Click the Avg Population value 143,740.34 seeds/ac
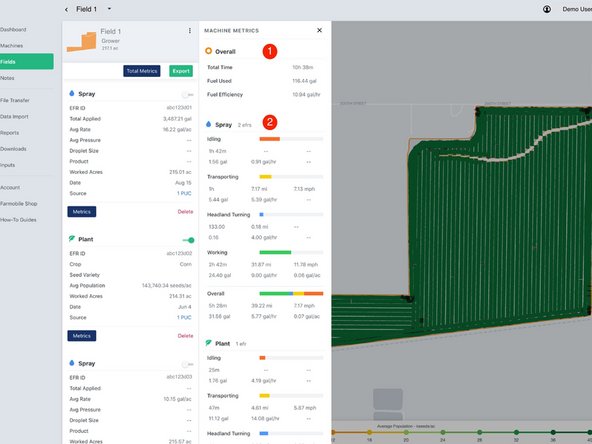Image resolution: width=592 pixels, height=444 pixels. [166, 285]
